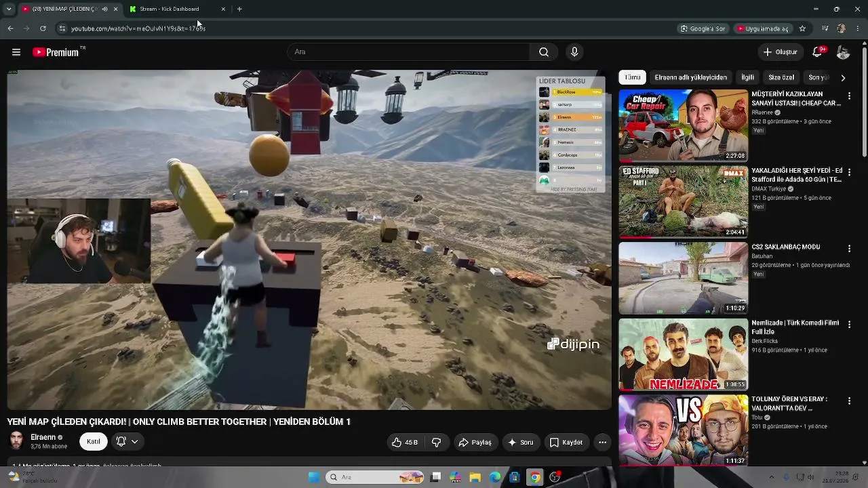Select the Tümü filter chip
868x488 pixels.
click(x=633, y=77)
